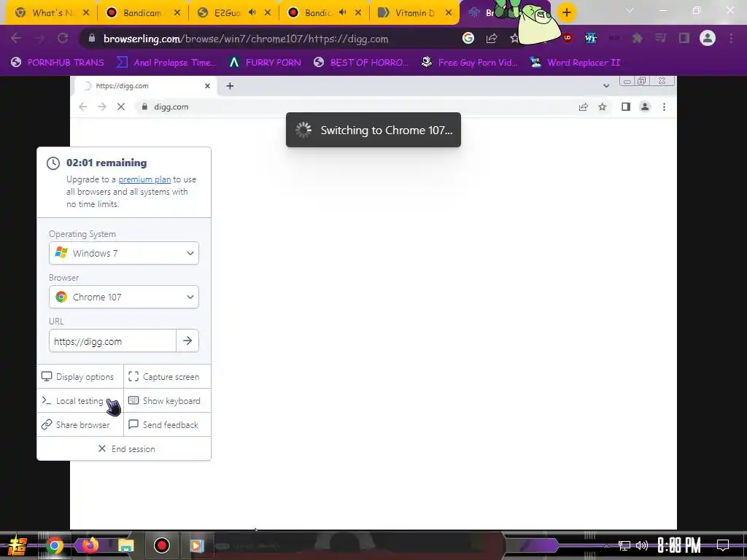Open the notification center icon

point(723,545)
